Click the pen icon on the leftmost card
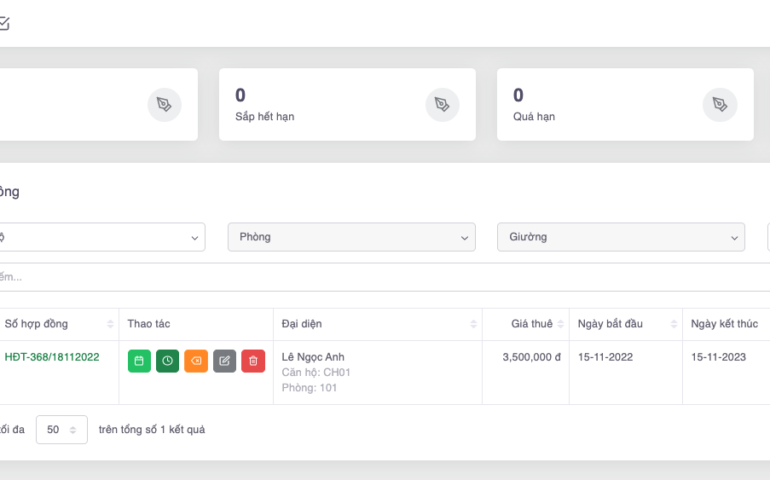Image resolution: width=770 pixels, height=480 pixels. point(165,105)
